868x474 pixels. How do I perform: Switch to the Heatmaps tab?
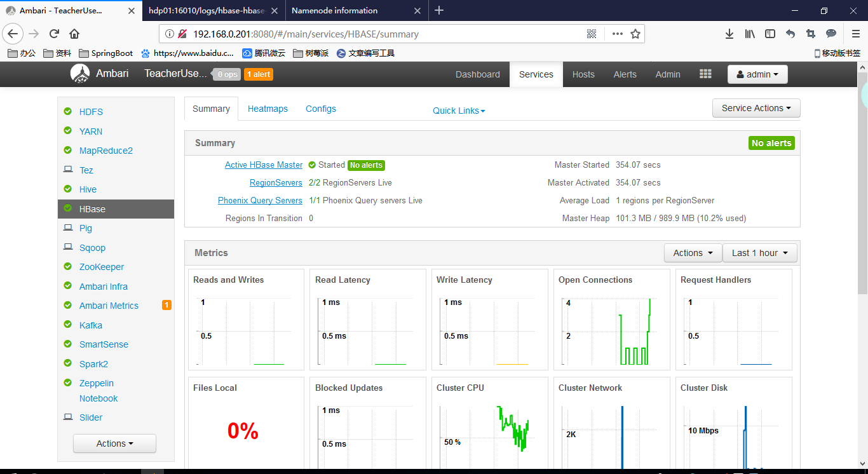[x=268, y=109]
